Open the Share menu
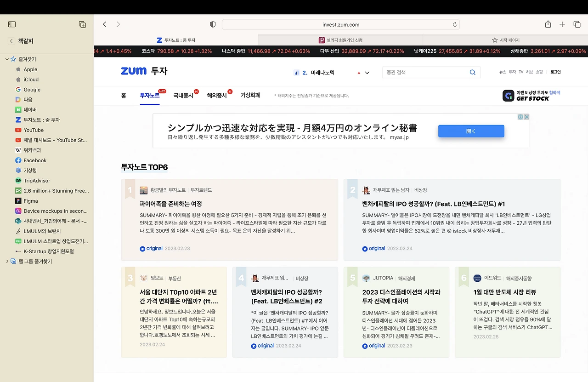 coord(548,24)
